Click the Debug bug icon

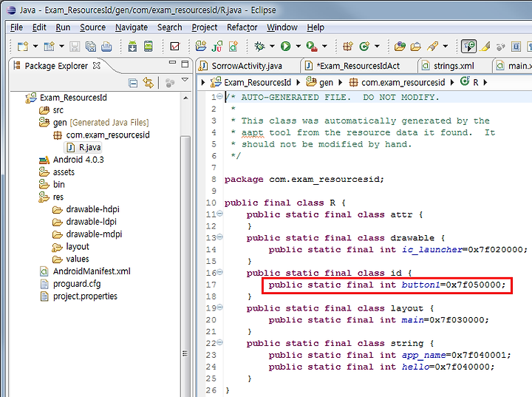coord(259,46)
